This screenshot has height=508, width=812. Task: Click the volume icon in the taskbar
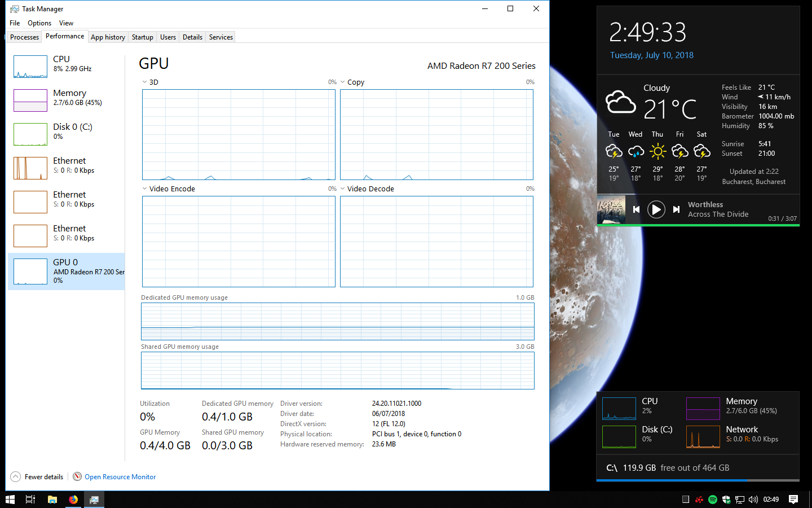coord(753,499)
